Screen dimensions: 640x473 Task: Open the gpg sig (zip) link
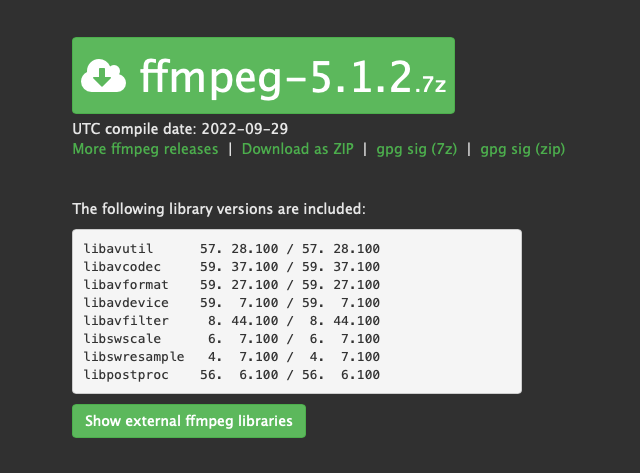[x=523, y=149]
